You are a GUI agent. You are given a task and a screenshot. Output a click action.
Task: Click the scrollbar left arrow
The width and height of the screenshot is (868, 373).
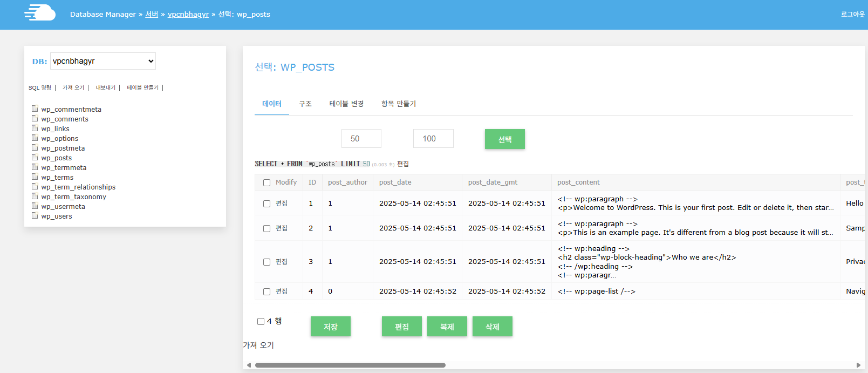249,365
